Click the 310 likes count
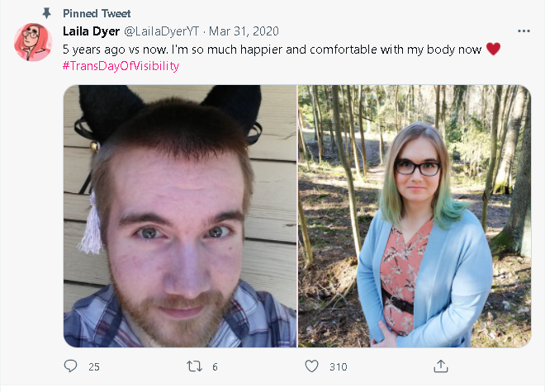Image resolution: width=545 pixels, height=392 pixels. 339,367
